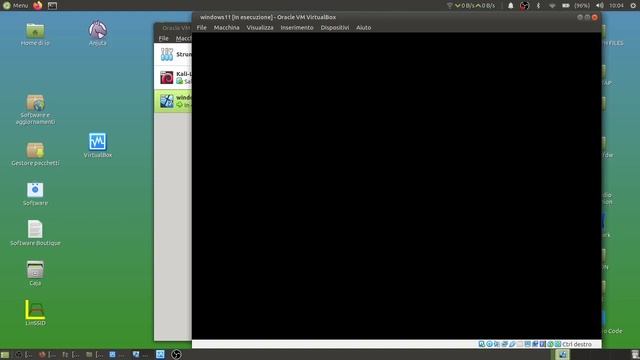Click the Ctrl destro host key label
The height and width of the screenshot is (360, 640).
[x=577, y=344]
